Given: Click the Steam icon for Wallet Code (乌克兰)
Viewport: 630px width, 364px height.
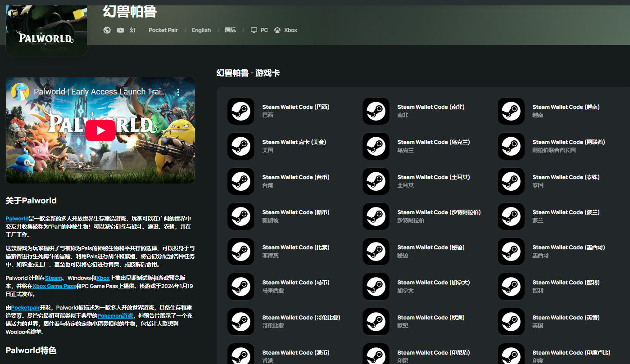Looking at the screenshot, I should click(376, 146).
